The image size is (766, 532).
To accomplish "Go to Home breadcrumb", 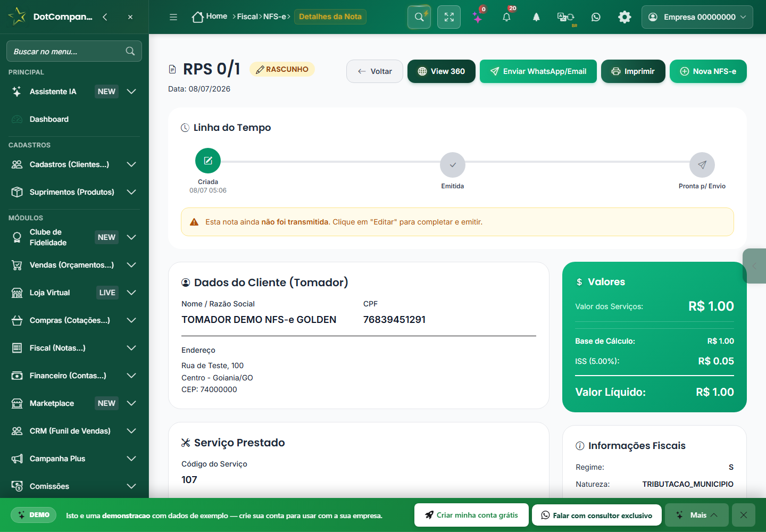I will click(x=209, y=16).
